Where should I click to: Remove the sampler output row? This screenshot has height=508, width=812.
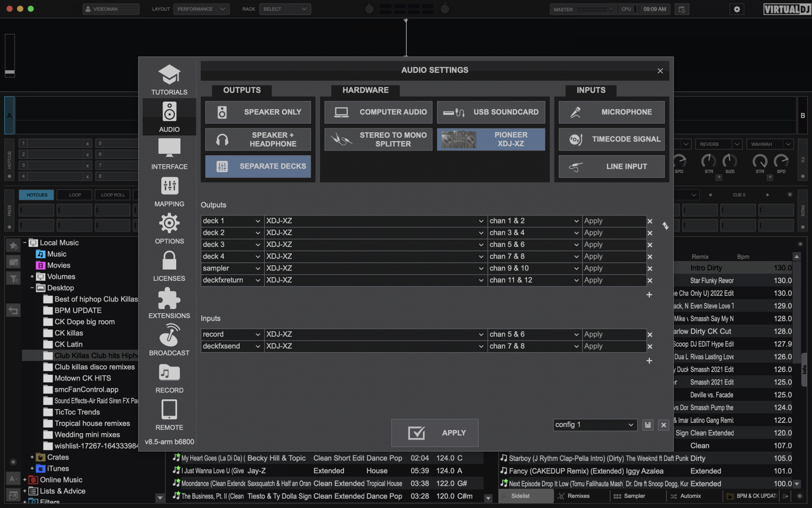650,269
